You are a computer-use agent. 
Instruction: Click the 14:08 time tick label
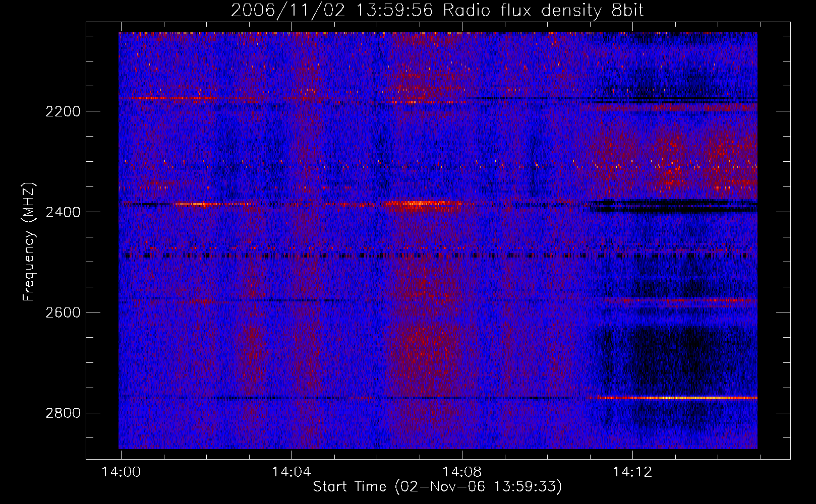click(x=462, y=472)
